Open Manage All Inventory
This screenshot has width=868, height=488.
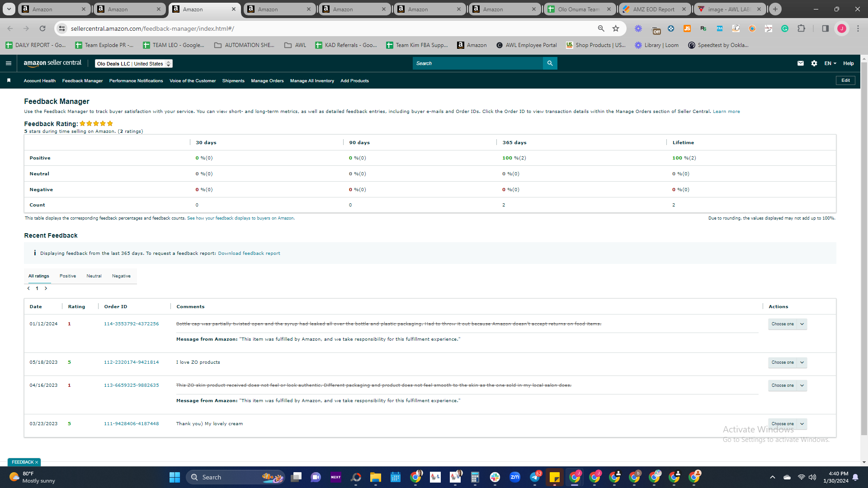coord(312,81)
